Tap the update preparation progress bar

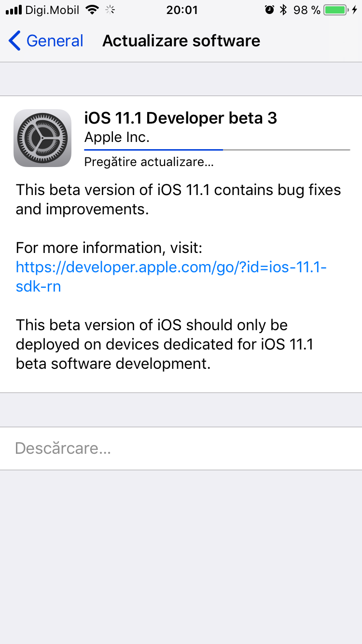tap(217, 150)
